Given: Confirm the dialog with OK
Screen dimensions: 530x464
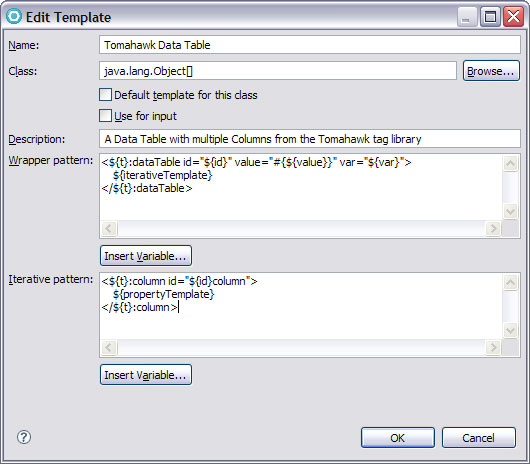Looking at the screenshot, I should 398,438.
